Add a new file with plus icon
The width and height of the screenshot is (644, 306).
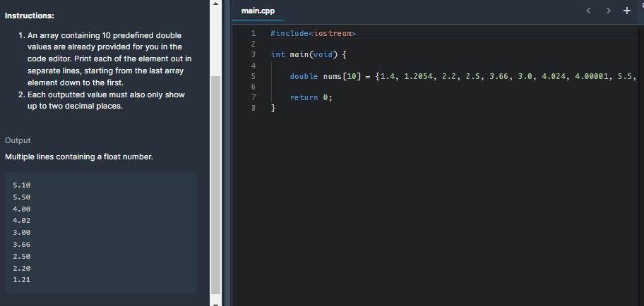627,11
